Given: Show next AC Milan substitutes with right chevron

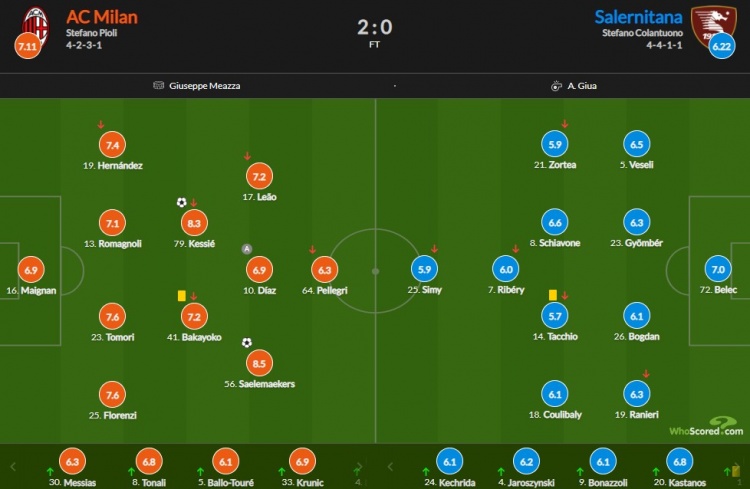Looking at the screenshot, I should (359, 467).
